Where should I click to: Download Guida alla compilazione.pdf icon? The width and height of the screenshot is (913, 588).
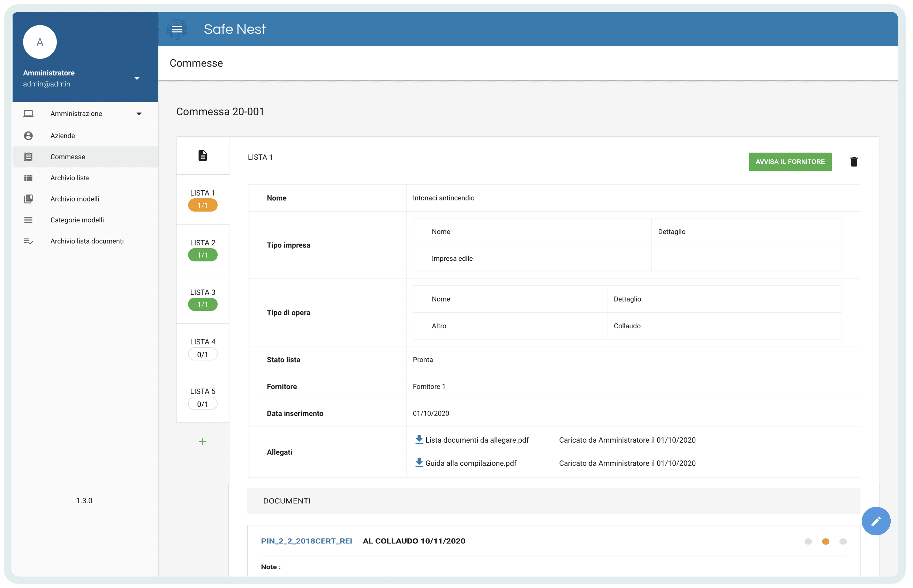click(419, 463)
